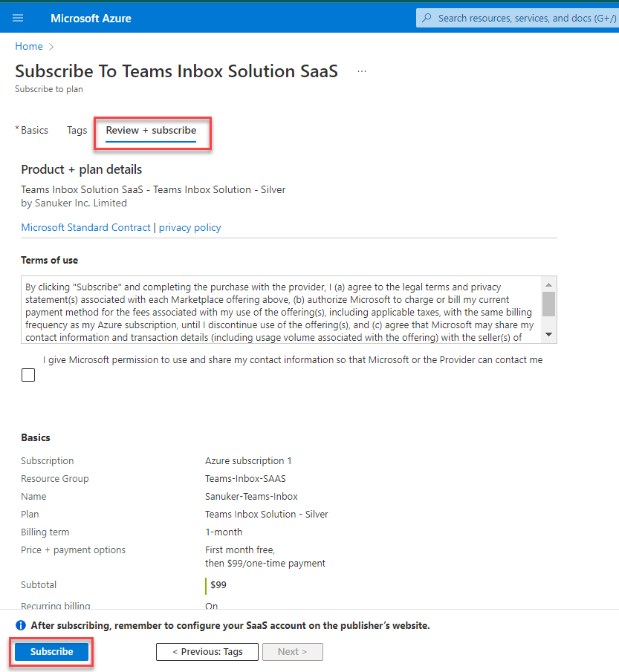The height and width of the screenshot is (672, 619).
Task: Click 'First month free,' price text
Action: (x=240, y=550)
